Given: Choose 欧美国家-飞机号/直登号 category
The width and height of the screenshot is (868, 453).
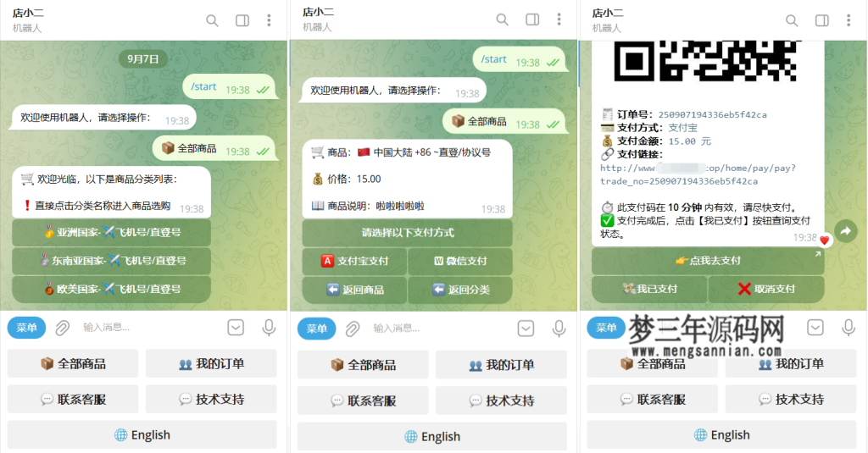Looking at the screenshot, I should (111, 289).
